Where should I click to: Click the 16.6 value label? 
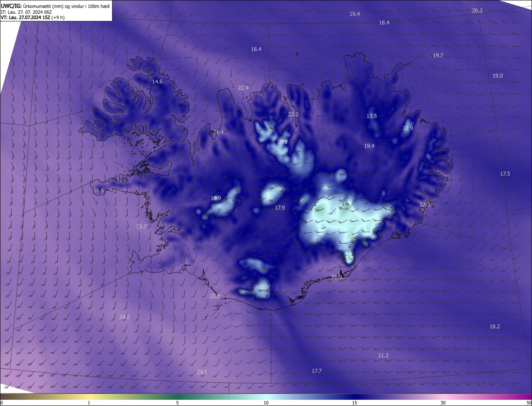coord(99,191)
